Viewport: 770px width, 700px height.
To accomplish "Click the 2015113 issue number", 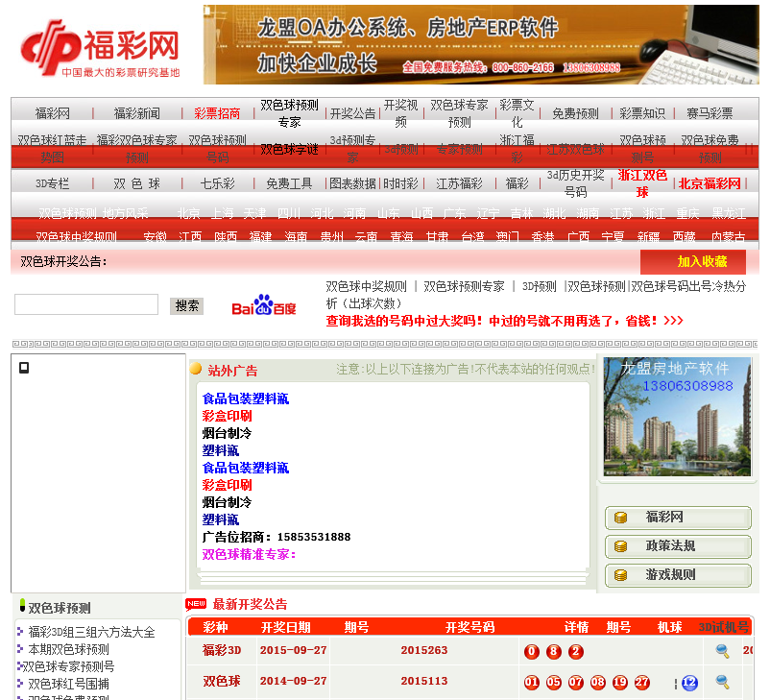I will 423,682.
